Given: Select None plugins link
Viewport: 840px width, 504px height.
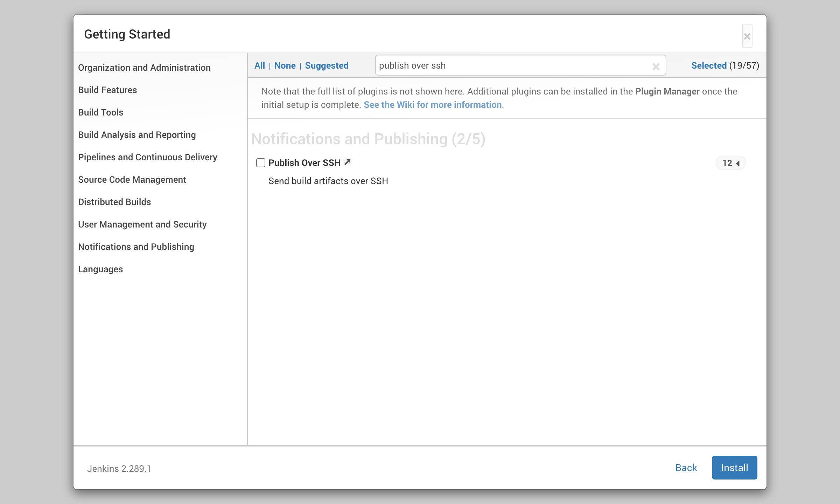Looking at the screenshot, I should (285, 65).
